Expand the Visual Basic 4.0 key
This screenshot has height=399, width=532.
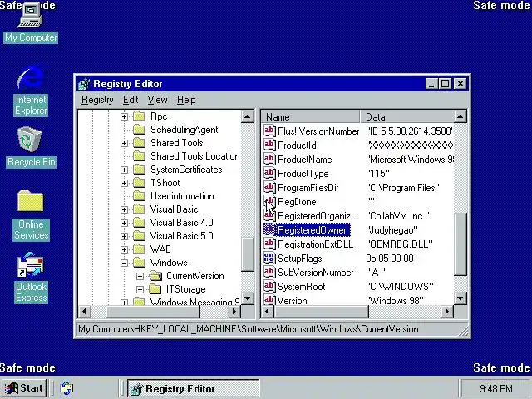coord(124,223)
